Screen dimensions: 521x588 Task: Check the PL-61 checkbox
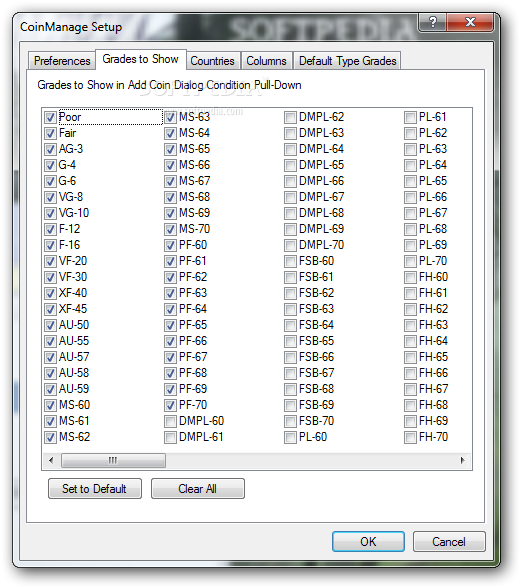coord(410,117)
